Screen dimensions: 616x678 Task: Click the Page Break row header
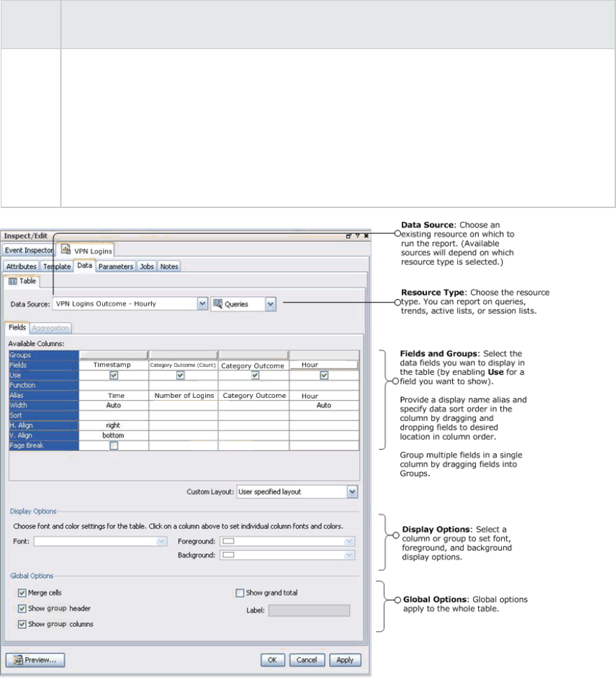(43, 445)
